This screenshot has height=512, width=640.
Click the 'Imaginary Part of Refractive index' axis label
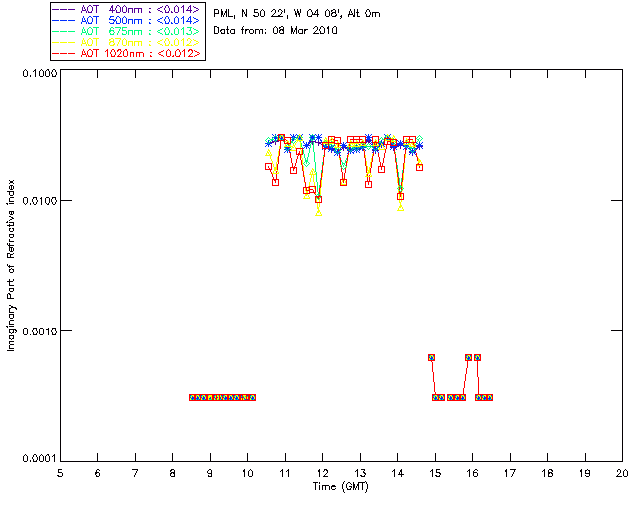(11, 265)
